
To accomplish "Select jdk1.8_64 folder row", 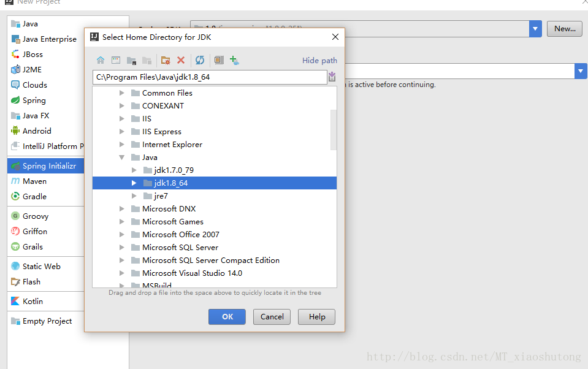I will 215,183.
